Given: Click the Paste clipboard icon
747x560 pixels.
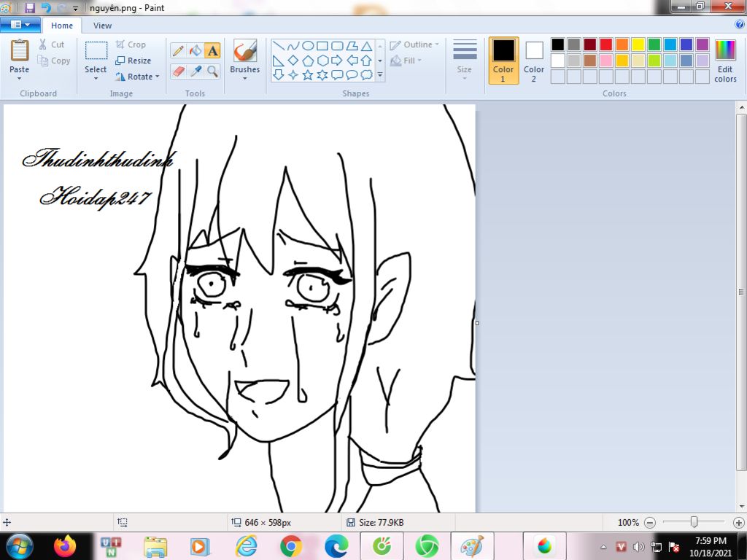Looking at the screenshot, I should click(20, 50).
